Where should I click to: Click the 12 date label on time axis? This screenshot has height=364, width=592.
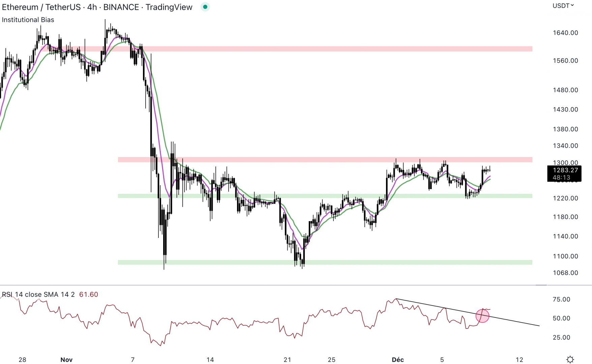point(519,360)
